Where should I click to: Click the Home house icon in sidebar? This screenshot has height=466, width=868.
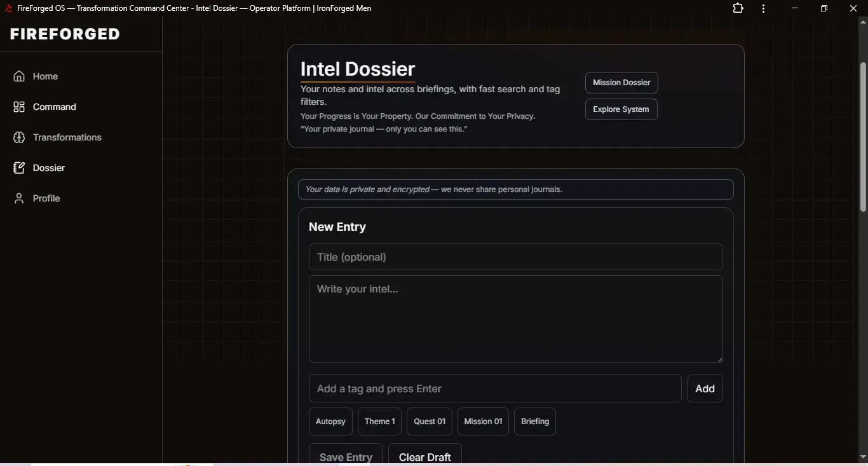click(x=19, y=76)
